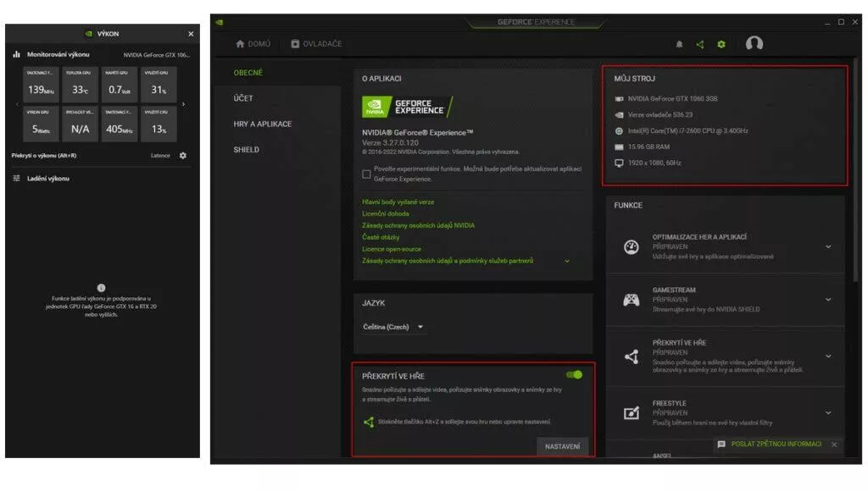Open settings via green gear icon
Viewport: 868px width, 492px height.
[x=721, y=44]
